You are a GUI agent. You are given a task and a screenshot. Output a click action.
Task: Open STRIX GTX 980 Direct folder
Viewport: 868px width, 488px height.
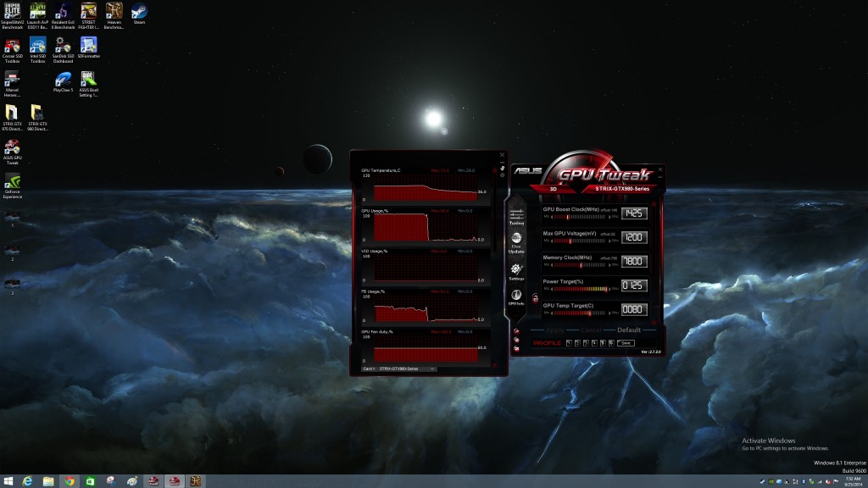pyautogui.click(x=37, y=117)
